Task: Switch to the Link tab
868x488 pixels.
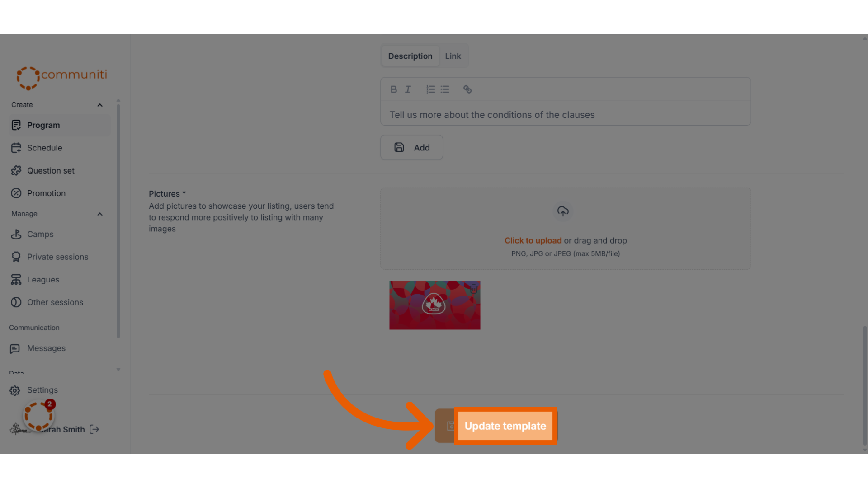Action: point(453,56)
